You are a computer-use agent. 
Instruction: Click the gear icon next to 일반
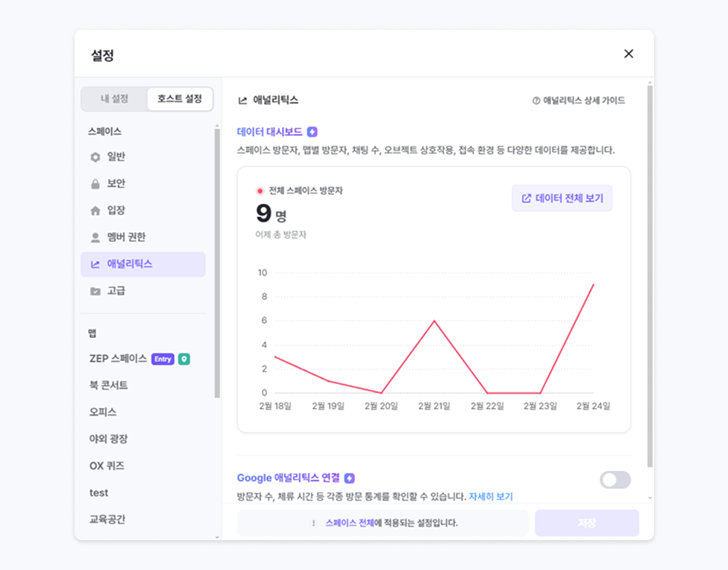pos(95,157)
